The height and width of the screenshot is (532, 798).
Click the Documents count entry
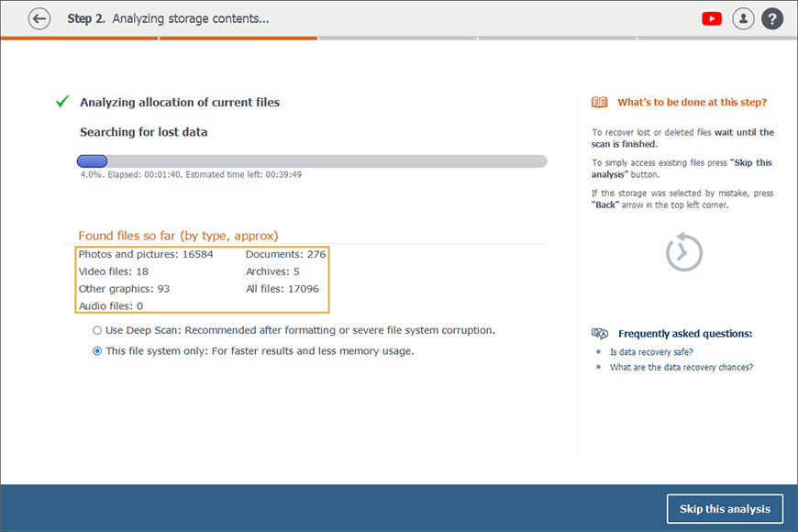coord(285,254)
